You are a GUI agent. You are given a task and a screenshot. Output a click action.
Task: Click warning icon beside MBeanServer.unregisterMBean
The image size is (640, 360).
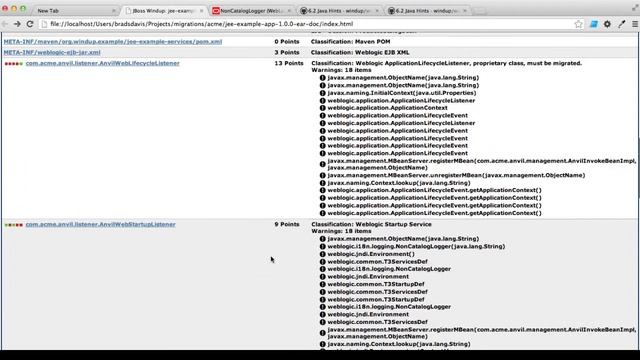pyautogui.click(x=322, y=176)
